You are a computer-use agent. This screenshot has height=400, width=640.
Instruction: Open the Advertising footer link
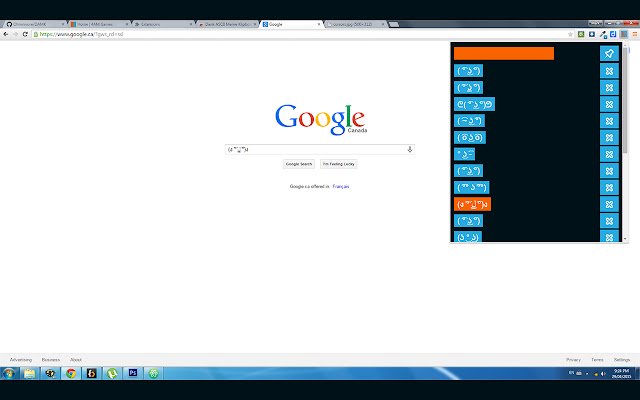coord(20,360)
